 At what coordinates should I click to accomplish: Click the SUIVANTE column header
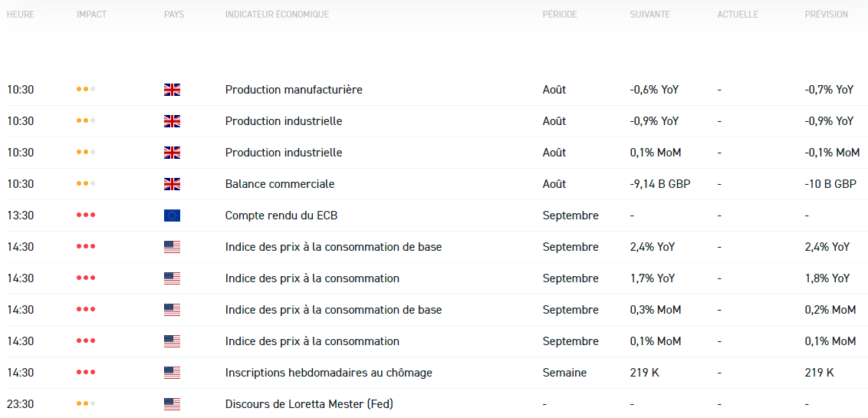click(x=649, y=15)
